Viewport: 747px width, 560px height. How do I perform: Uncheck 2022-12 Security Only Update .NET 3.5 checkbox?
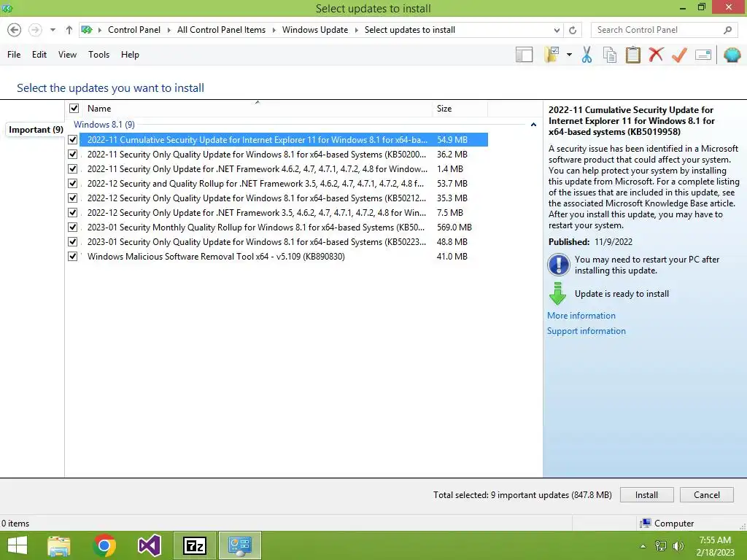point(72,212)
